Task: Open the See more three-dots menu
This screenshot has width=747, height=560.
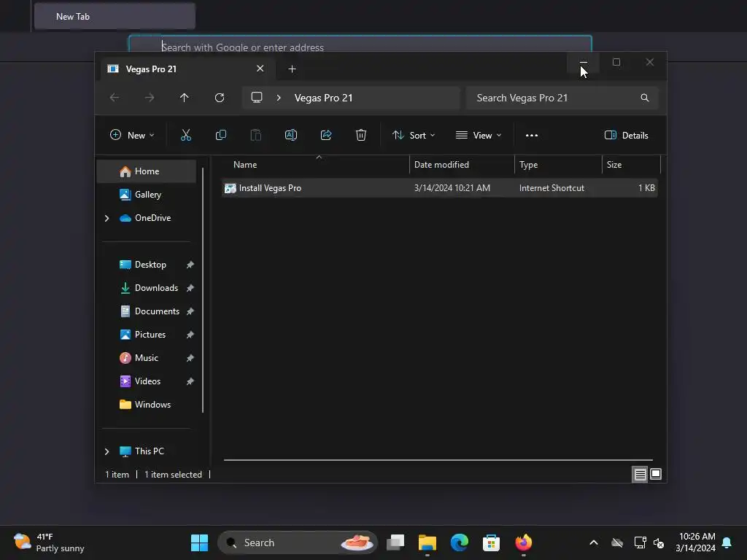Action: (532, 135)
